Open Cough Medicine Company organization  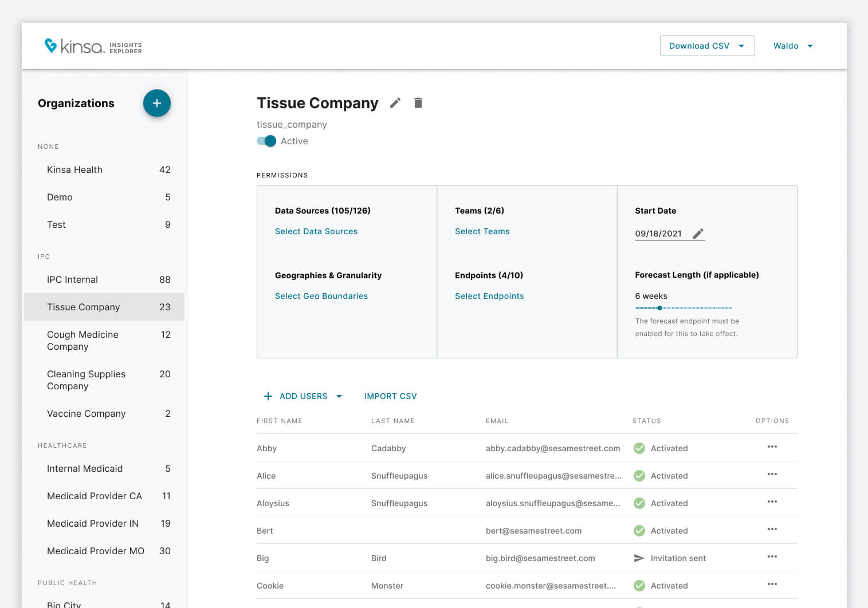click(83, 340)
